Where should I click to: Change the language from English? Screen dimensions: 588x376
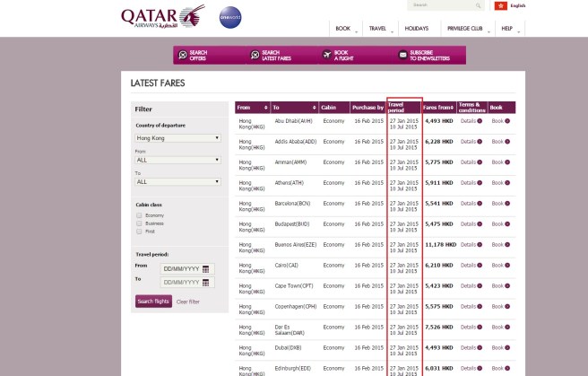517,5
